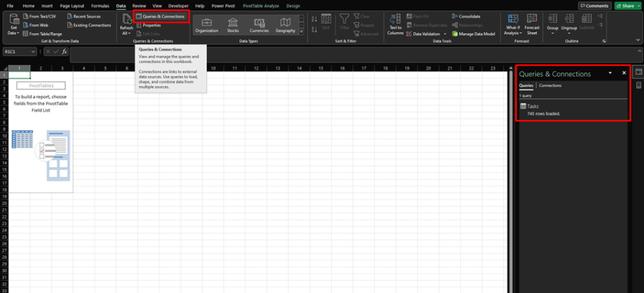Open the Group dropdown
Screen dimensions: 644x293
(x=552, y=24)
